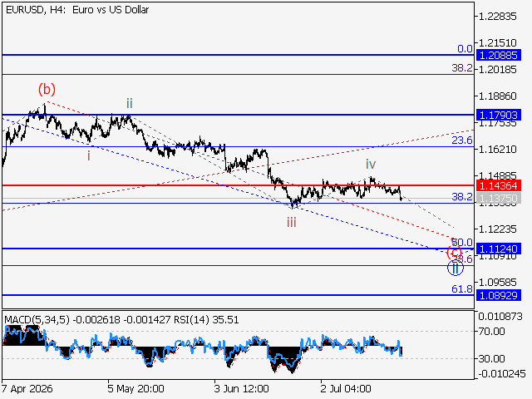Select the wave ii label near top
Viewport: 532px width, 399px height.
pos(130,103)
